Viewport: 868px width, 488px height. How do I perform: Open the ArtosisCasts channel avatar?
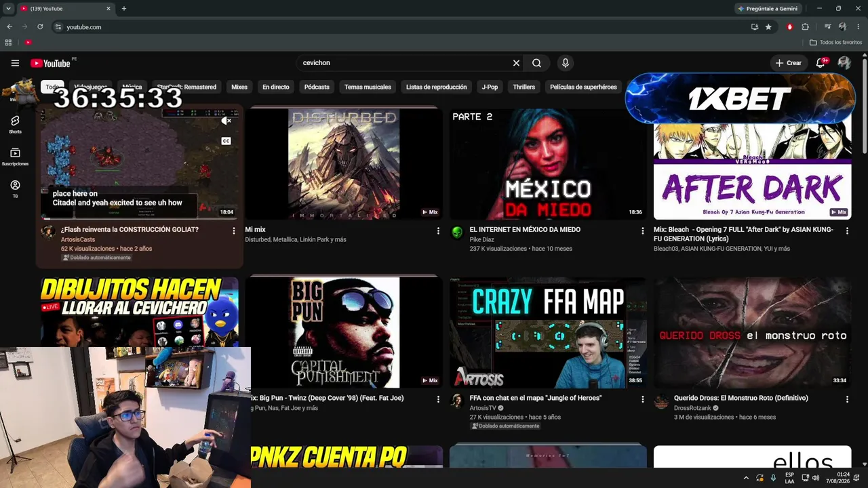(x=48, y=232)
